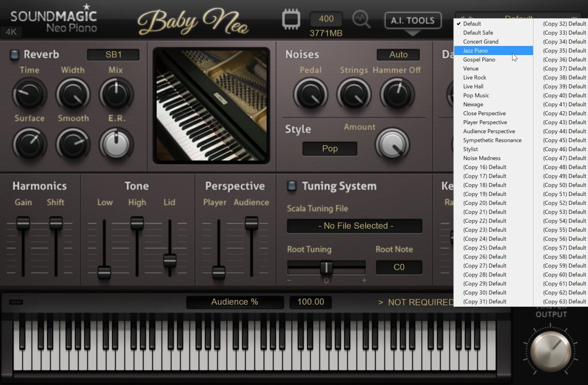Open the Noises Auto mode selector
Image resolution: width=588 pixels, height=385 pixels.
tap(398, 55)
